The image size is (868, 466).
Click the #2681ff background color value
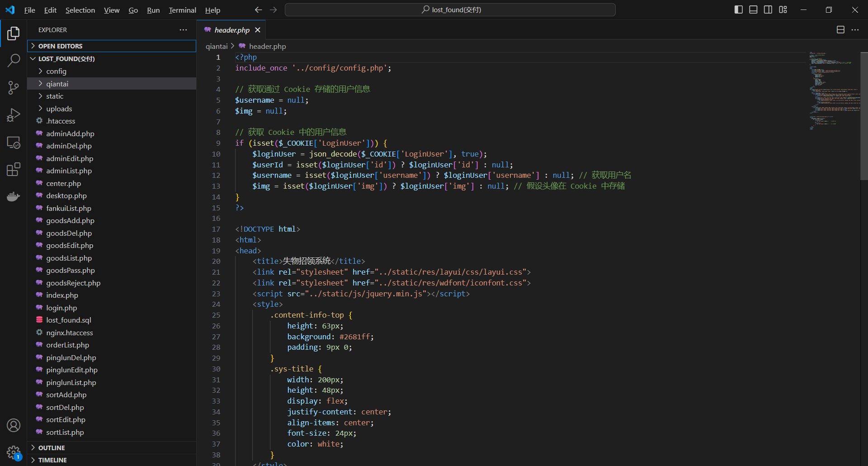(x=354, y=337)
